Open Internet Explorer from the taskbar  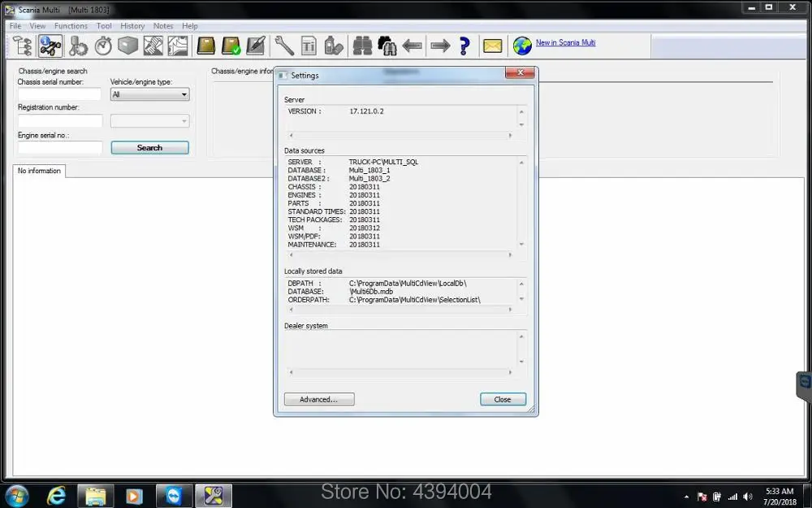57,495
